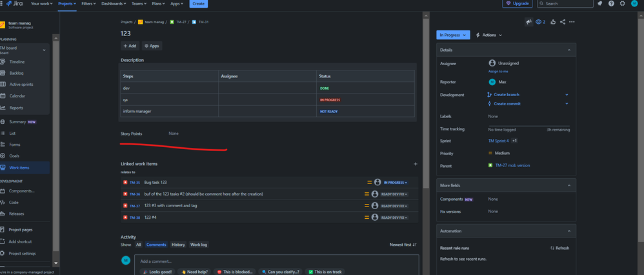Open the Filters menu

(x=88, y=4)
